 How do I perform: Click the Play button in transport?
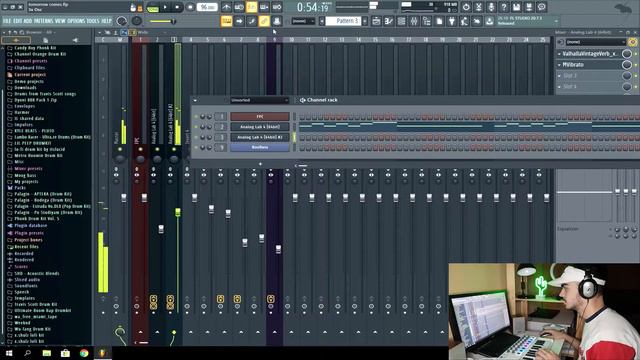pos(165,7)
